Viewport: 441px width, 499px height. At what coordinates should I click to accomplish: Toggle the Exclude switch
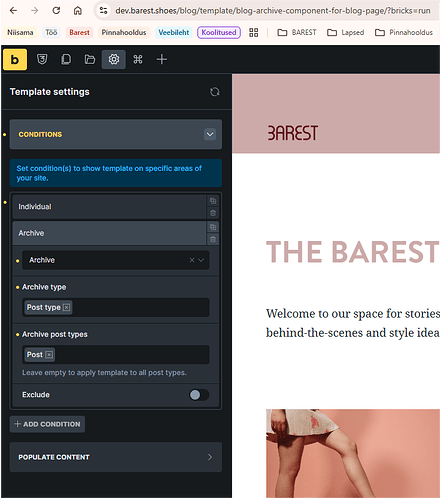click(x=199, y=395)
